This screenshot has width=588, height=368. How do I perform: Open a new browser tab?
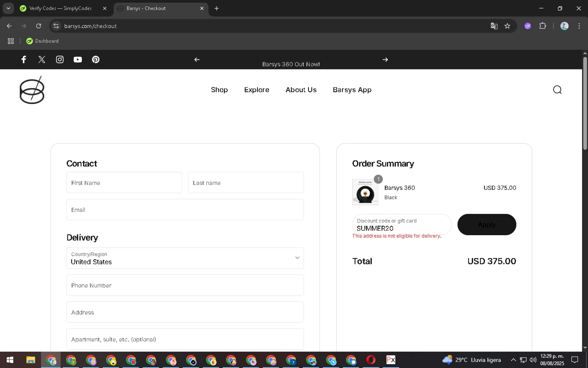pos(216,8)
